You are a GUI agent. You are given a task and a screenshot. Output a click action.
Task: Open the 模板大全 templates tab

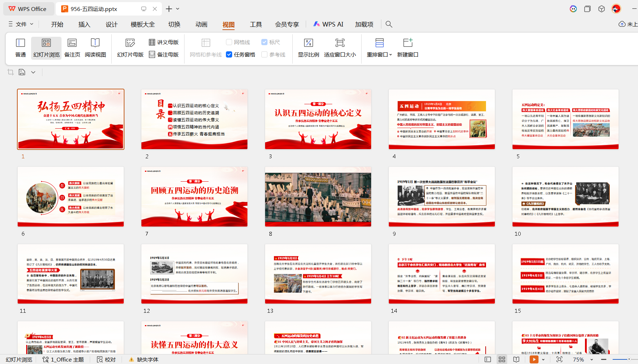(143, 24)
